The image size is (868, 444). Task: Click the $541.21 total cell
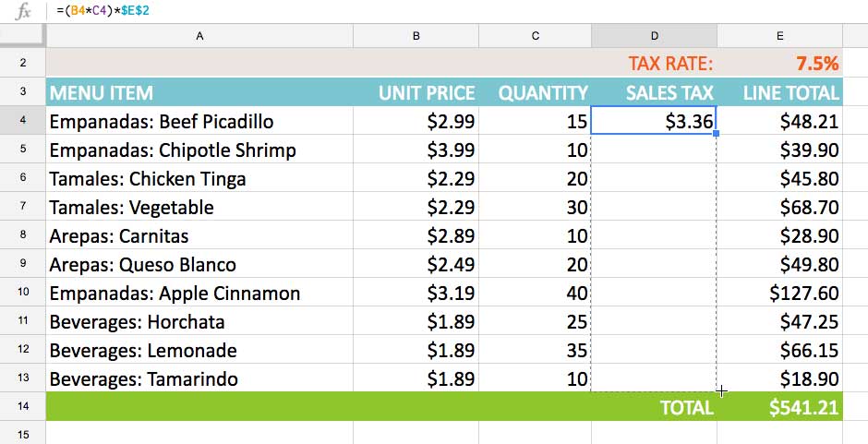(x=779, y=407)
